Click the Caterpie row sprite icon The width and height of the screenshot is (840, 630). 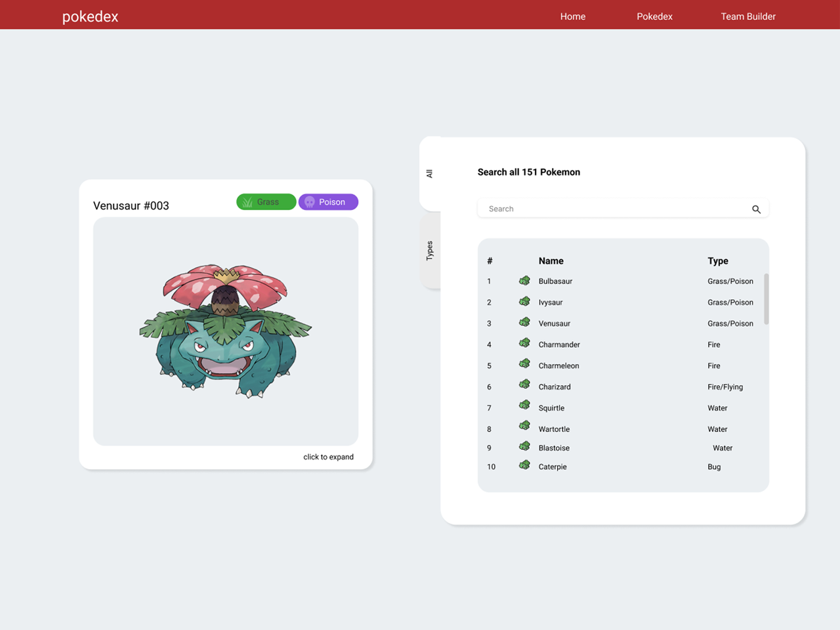point(524,466)
